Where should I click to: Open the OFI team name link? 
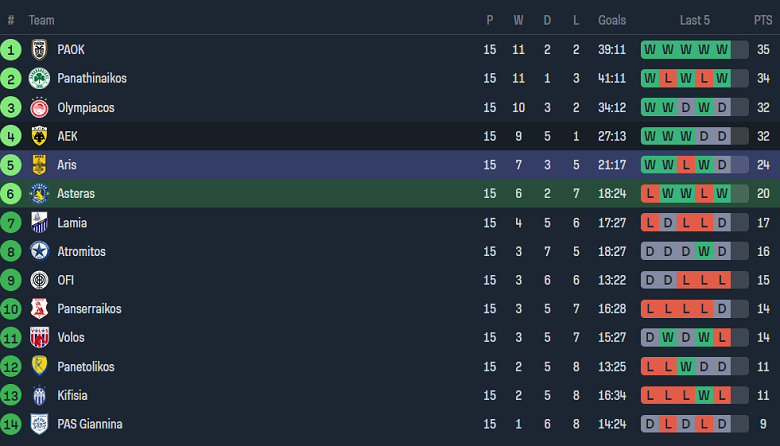tap(66, 280)
